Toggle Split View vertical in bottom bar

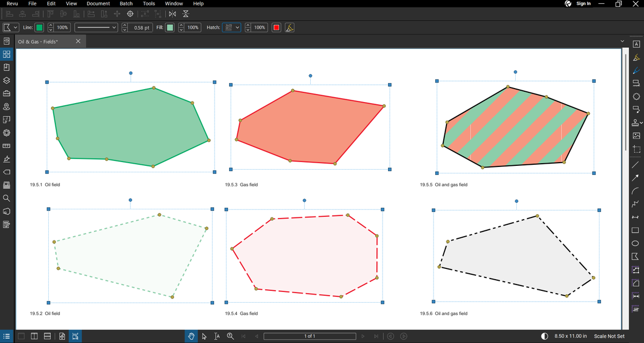(x=34, y=336)
